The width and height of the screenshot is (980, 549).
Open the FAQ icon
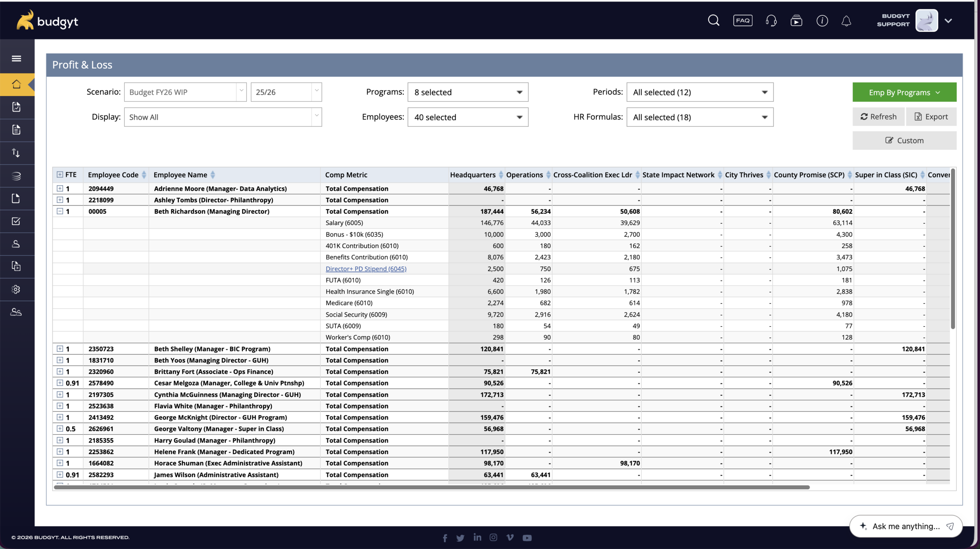743,21
